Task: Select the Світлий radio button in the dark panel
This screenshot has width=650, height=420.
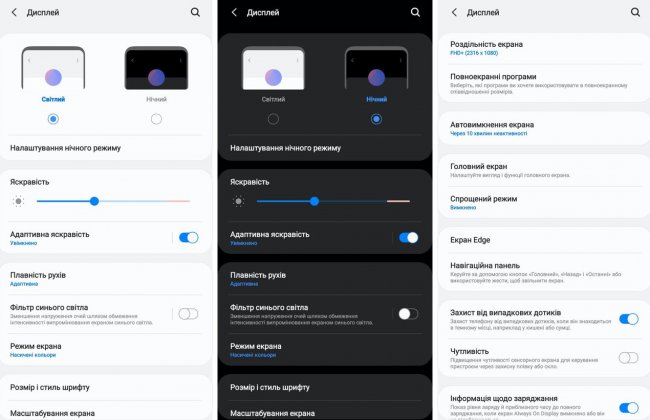Action: coord(273,119)
